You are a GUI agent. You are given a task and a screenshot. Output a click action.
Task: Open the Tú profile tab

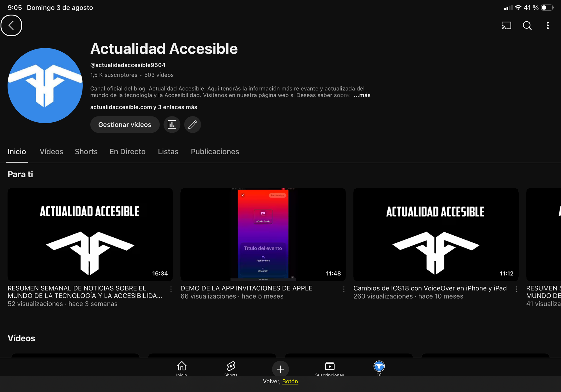pyautogui.click(x=379, y=368)
